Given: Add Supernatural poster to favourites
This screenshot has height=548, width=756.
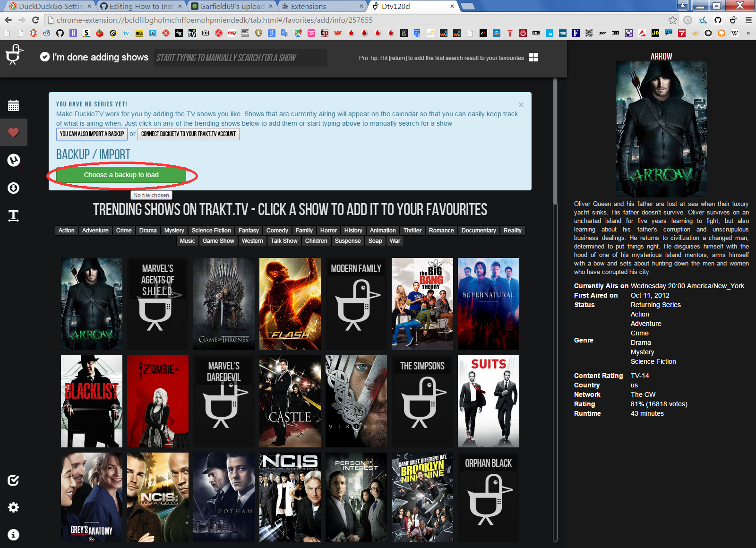Looking at the screenshot, I should [489, 304].
